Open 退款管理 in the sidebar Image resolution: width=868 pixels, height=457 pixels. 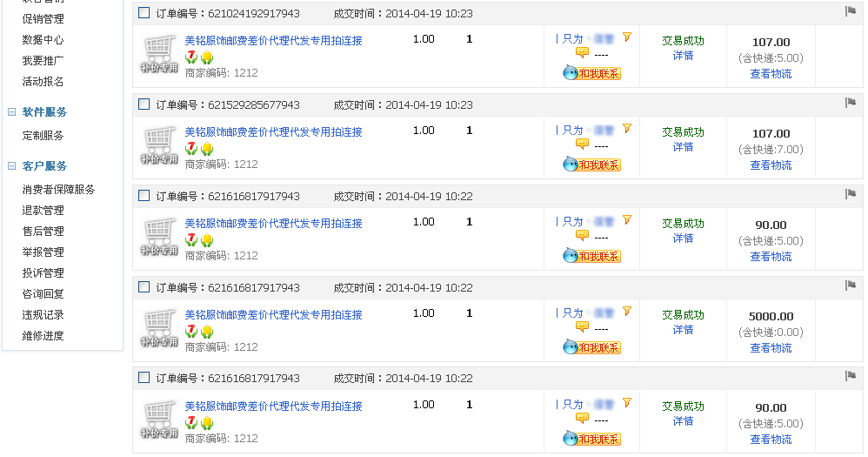click(43, 211)
